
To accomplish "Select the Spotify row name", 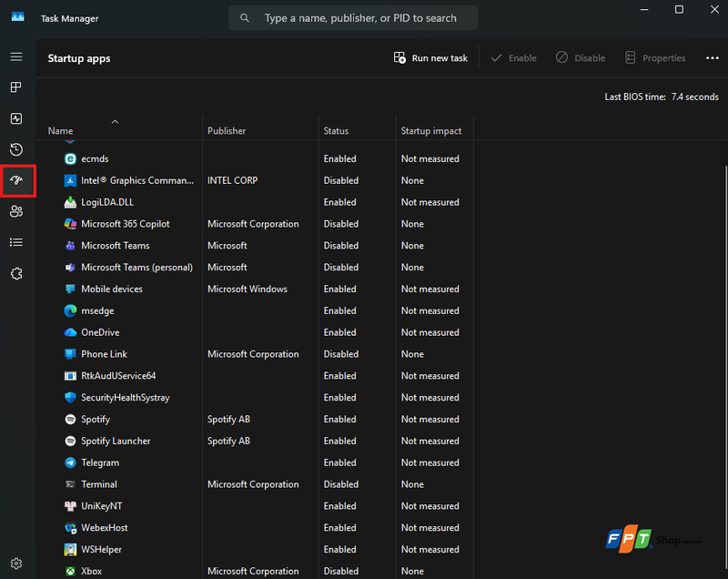I will 96,420.
